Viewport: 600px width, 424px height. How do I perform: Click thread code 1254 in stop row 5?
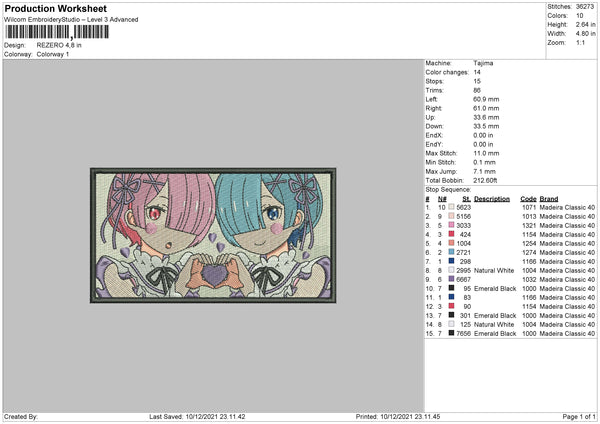pyautogui.click(x=529, y=243)
